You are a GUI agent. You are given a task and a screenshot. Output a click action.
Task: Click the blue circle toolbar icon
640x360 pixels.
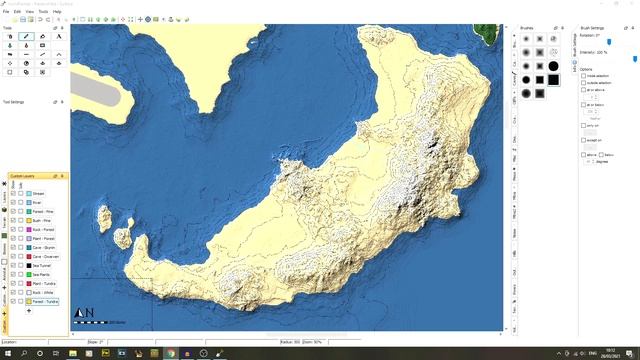click(x=148, y=20)
